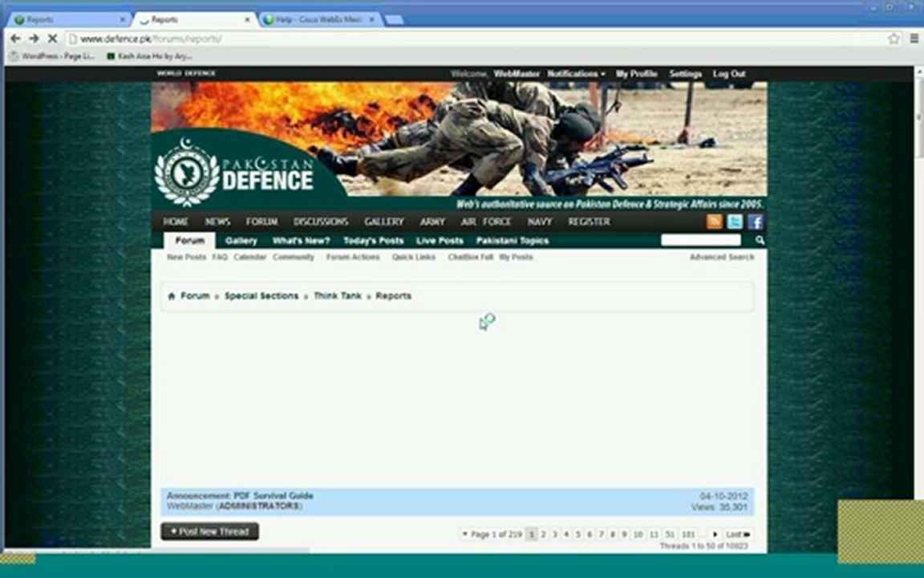Open Chrome menu icon
Screen dimensions: 924x578
pyautogui.click(x=914, y=39)
